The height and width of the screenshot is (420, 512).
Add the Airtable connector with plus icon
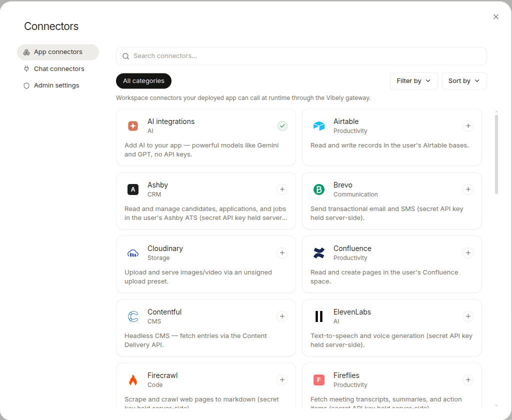[468, 126]
